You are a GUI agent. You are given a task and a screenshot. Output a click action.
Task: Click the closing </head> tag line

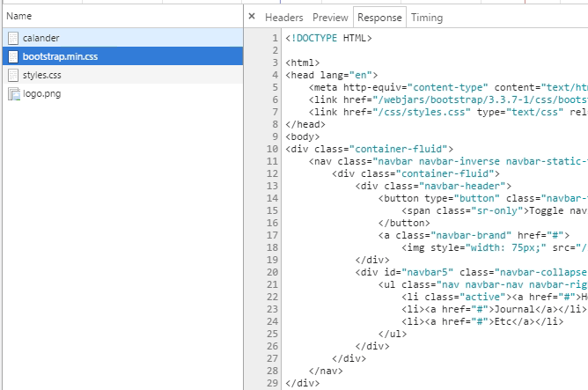(x=305, y=124)
